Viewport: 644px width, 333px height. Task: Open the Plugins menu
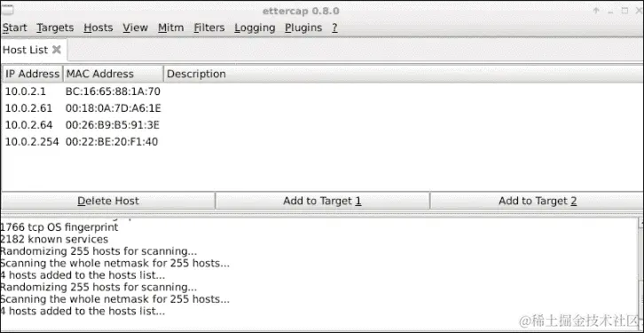[x=303, y=28]
